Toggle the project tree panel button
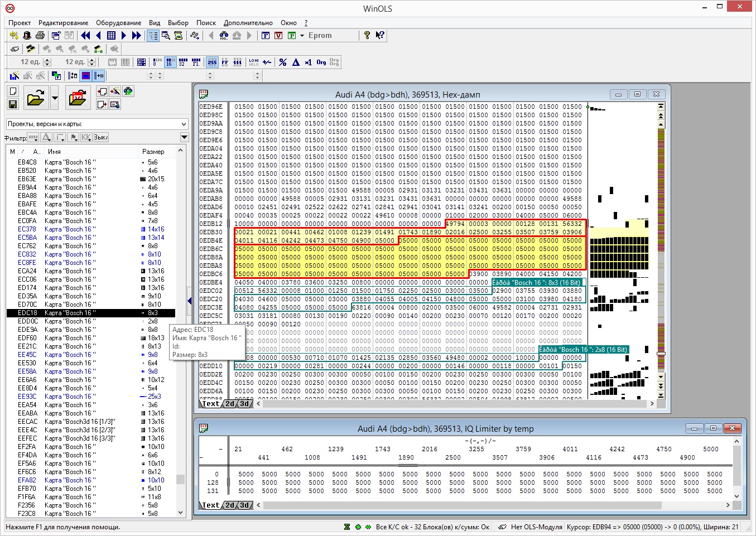This screenshot has width=756, height=536. [153, 35]
